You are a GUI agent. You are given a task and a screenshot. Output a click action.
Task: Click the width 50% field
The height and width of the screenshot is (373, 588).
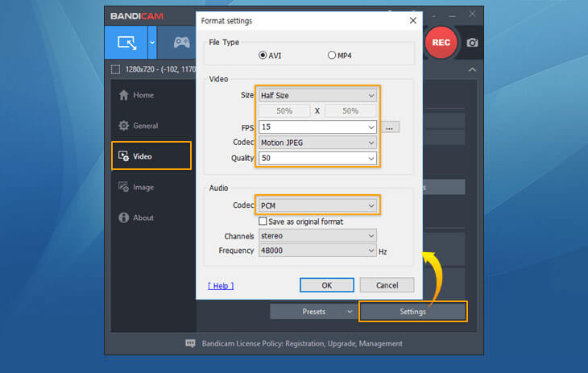tap(284, 111)
